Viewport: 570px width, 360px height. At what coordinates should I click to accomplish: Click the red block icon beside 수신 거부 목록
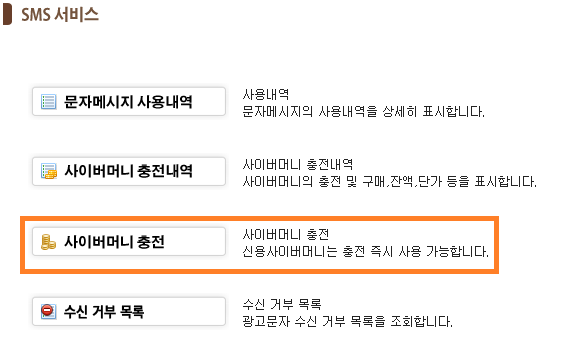click(x=48, y=312)
